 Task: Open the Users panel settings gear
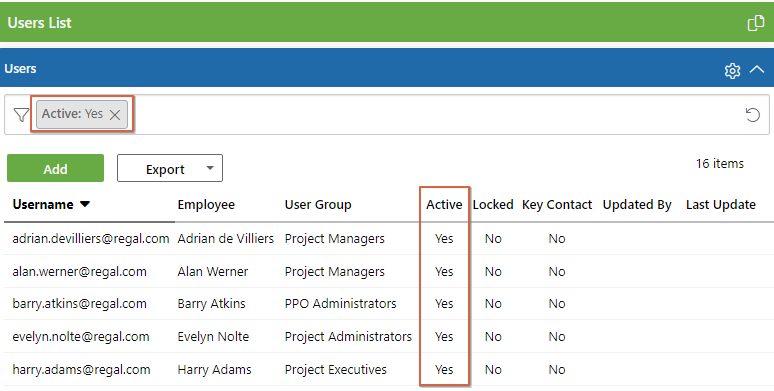(x=733, y=71)
